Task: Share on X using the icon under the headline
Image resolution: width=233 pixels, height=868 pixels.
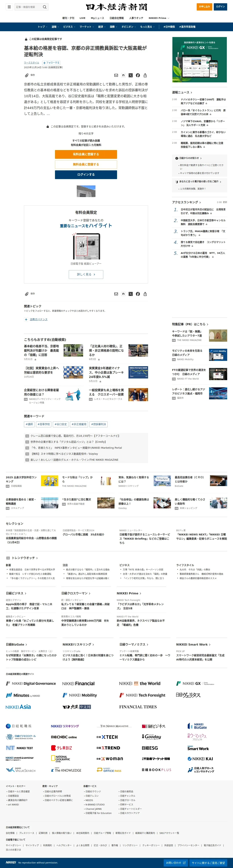Action: (130, 75)
